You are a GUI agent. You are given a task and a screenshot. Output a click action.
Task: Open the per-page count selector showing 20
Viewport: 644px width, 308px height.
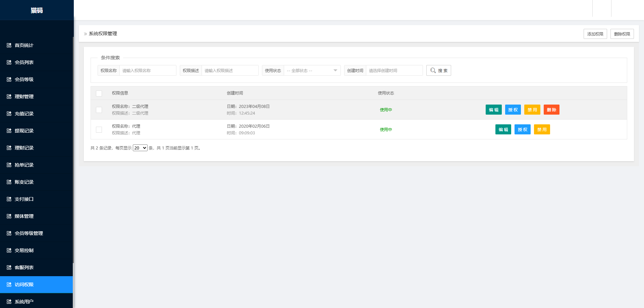pos(140,147)
